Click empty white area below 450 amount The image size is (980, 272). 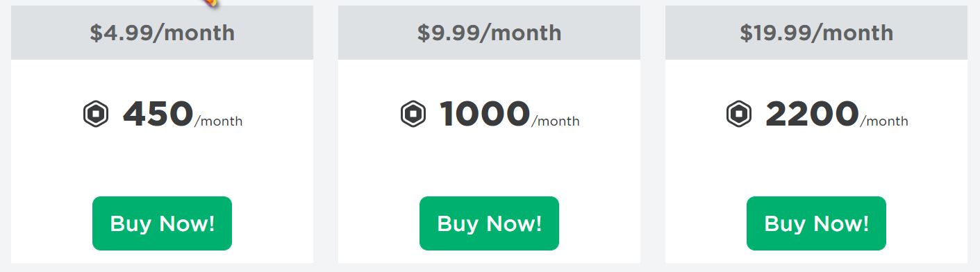click(x=162, y=163)
